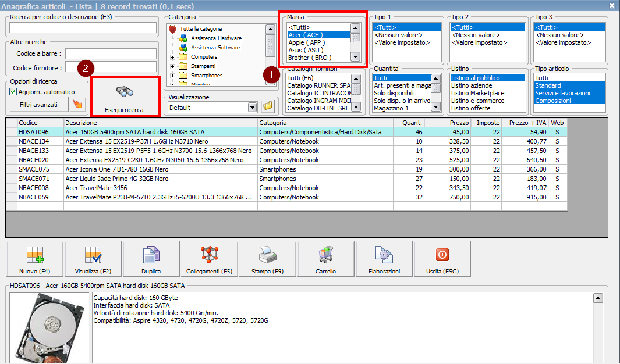
Task: Click the yellow folder icon next to Visualizzazione
Action: click(268, 106)
